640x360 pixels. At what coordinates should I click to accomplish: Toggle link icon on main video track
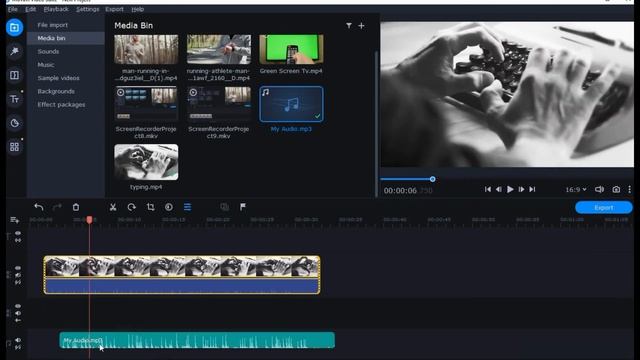[18, 282]
